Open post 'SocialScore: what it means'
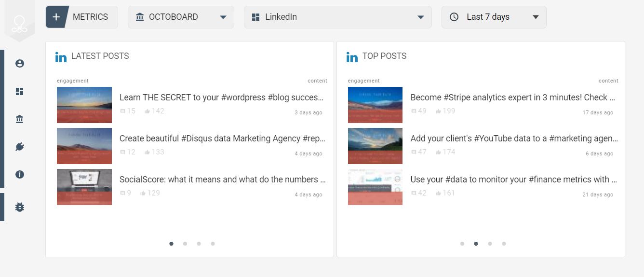 pyautogui.click(x=222, y=180)
